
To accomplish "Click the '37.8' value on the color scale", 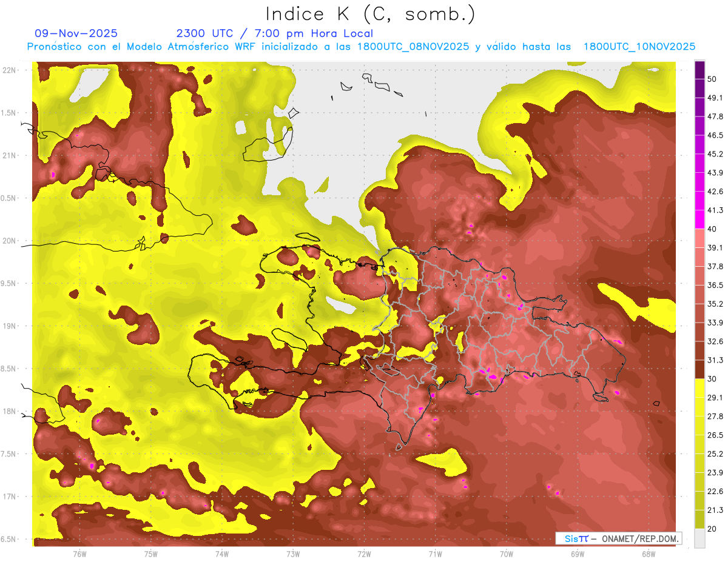I will pyautogui.click(x=715, y=266).
